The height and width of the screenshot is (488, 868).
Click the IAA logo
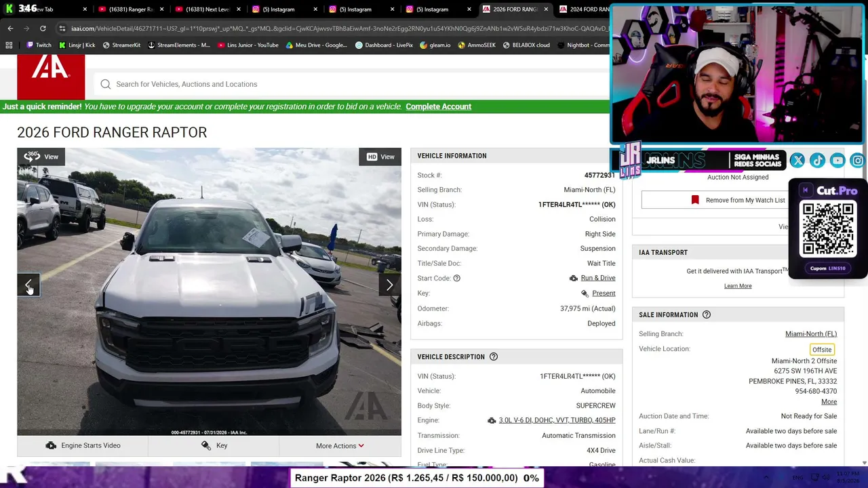pos(51,77)
